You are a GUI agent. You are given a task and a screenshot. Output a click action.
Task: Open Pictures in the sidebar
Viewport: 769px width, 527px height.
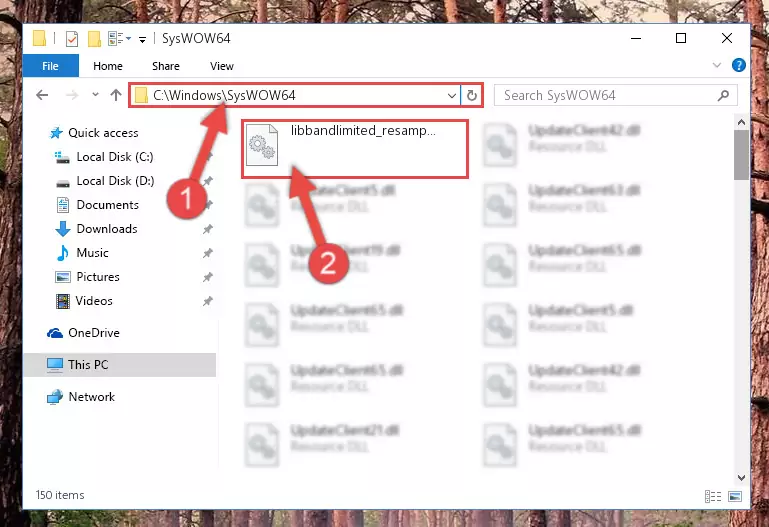click(x=87, y=277)
